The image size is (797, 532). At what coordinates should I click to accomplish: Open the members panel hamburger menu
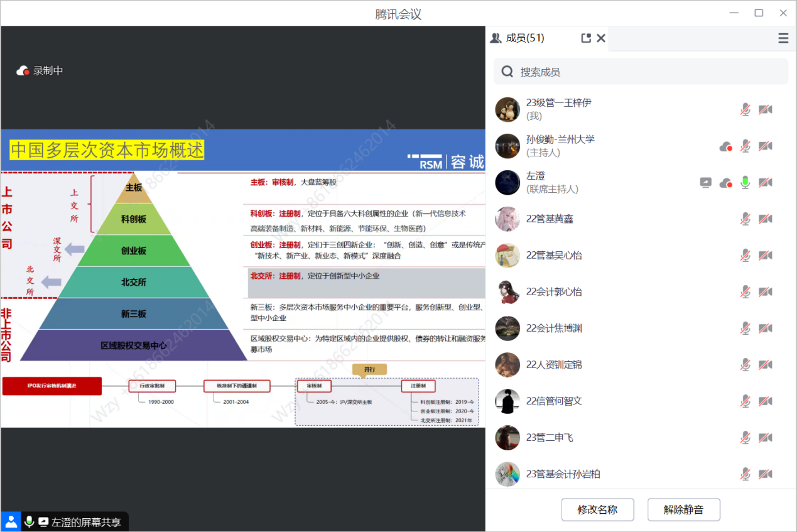(x=783, y=38)
